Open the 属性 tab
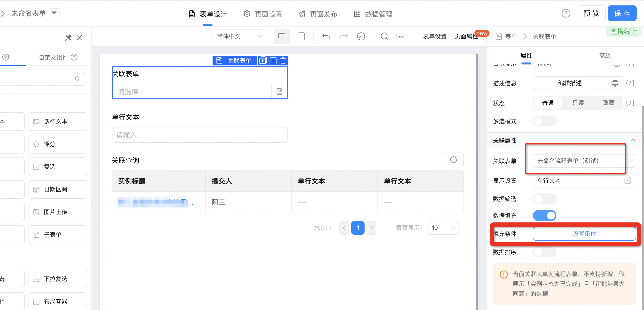 click(x=526, y=56)
